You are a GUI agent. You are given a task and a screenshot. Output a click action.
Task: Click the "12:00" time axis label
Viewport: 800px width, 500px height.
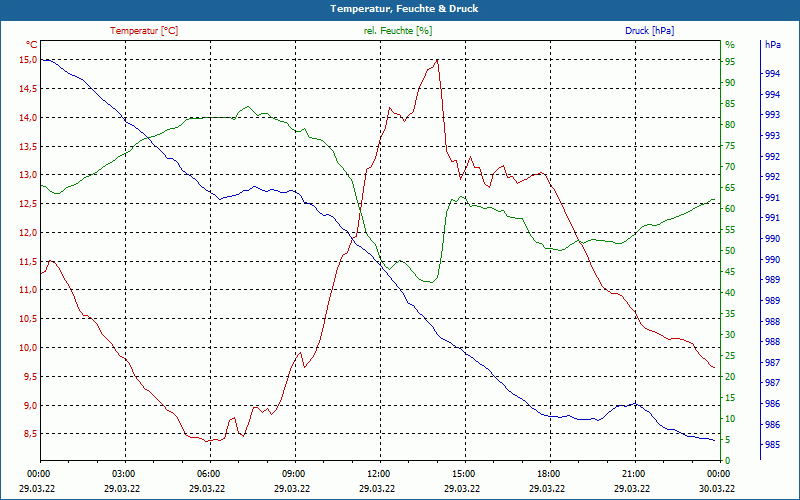pos(378,473)
